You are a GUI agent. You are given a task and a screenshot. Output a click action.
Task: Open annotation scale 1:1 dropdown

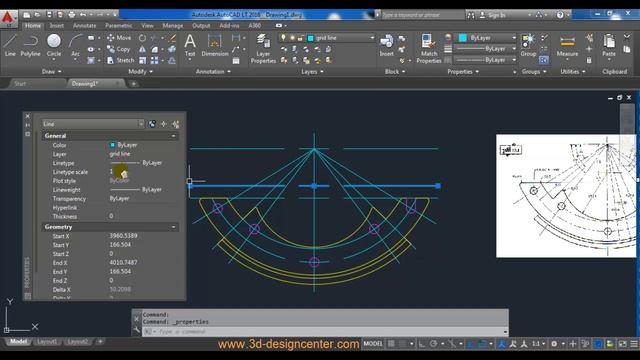coord(539,344)
